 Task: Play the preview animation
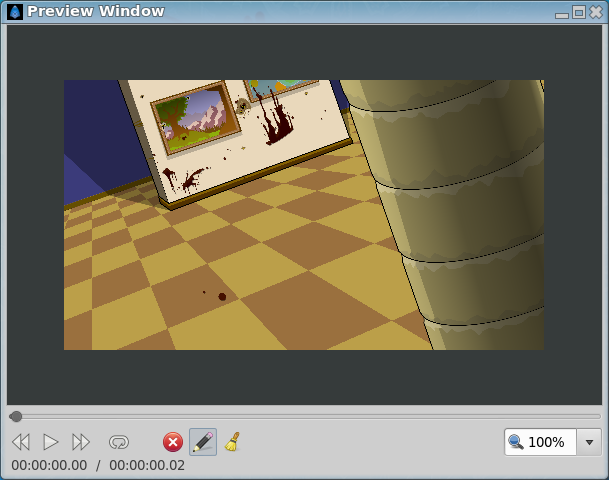pos(51,442)
